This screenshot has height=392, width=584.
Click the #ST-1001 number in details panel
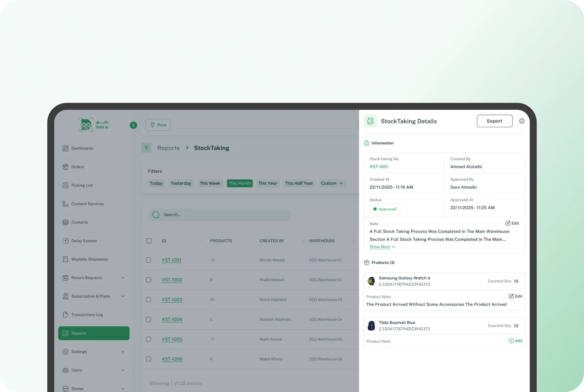379,167
